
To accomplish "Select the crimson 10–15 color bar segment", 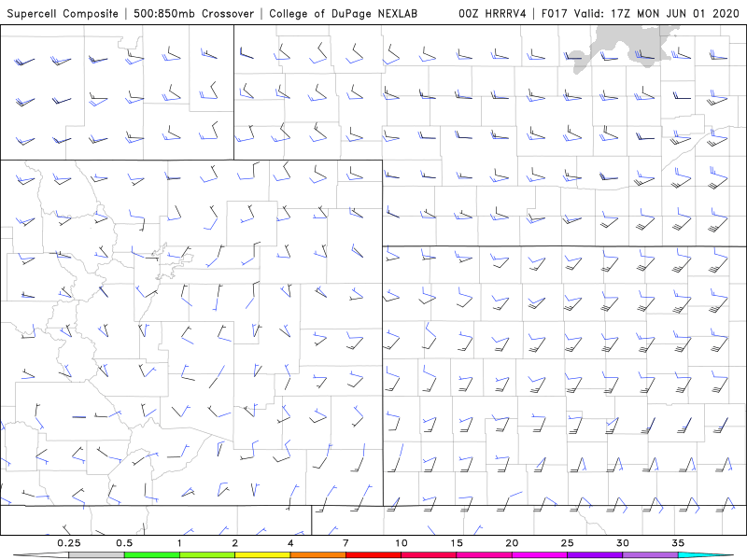I will click(429, 555).
